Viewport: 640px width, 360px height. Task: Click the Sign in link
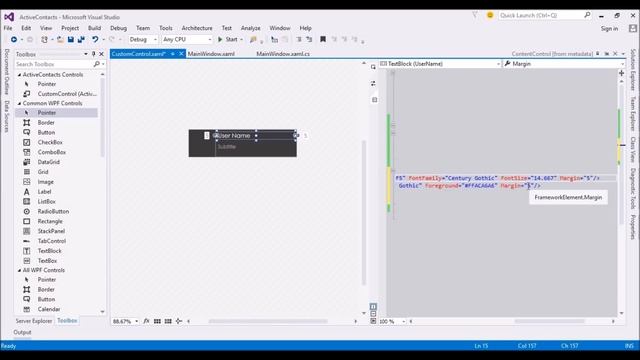609,29
